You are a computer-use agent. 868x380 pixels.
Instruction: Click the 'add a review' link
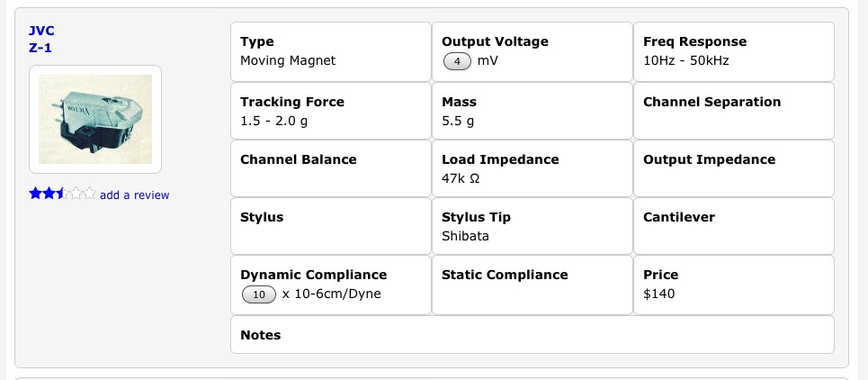point(134,195)
